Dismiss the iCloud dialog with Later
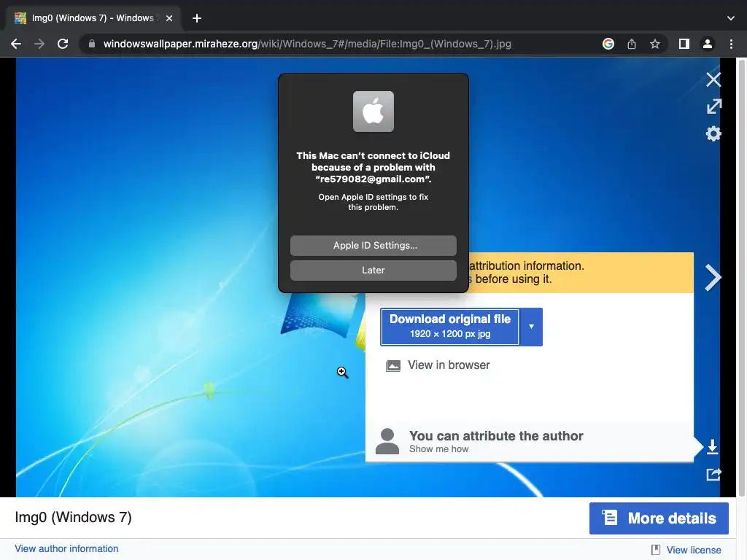This screenshot has width=747, height=560. (x=373, y=270)
